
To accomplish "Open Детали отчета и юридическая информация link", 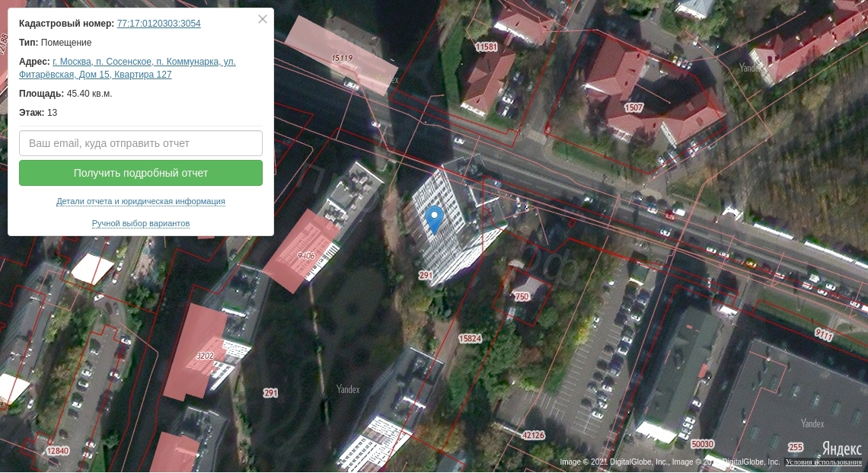I will point(141,202).
